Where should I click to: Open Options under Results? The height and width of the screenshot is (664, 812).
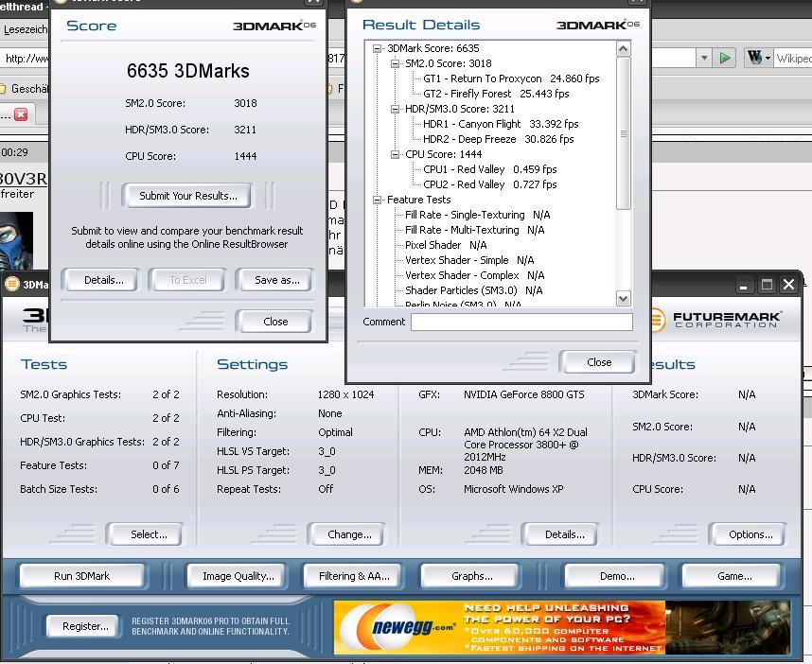[x=749, y=534]
